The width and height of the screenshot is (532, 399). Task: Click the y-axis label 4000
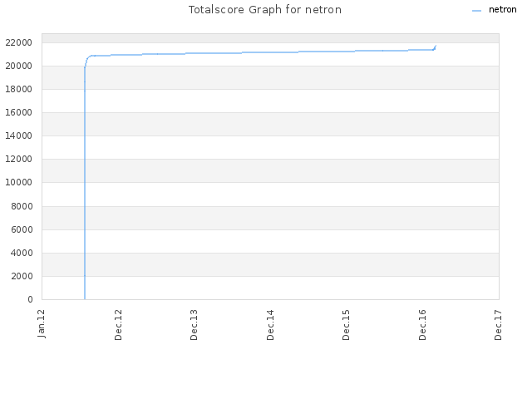(22, 253)
